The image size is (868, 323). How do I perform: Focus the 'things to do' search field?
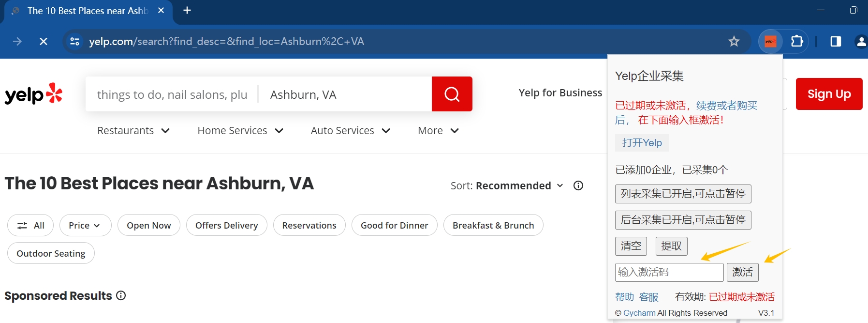(x=172, y=94)
